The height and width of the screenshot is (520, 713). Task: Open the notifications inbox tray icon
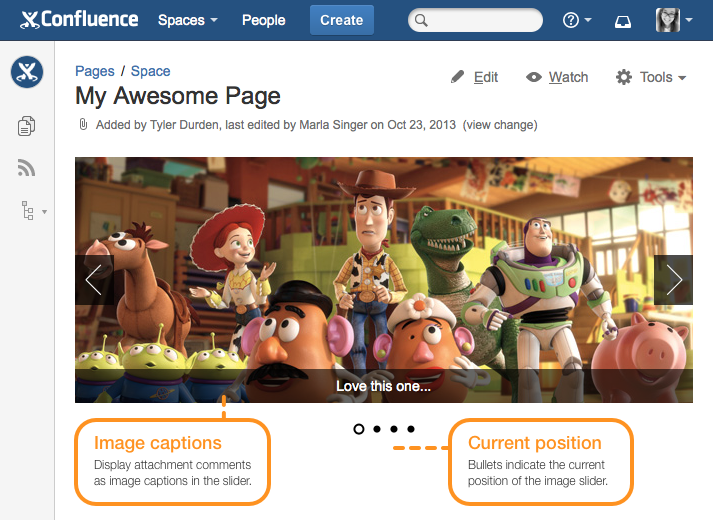click(623, 21)
